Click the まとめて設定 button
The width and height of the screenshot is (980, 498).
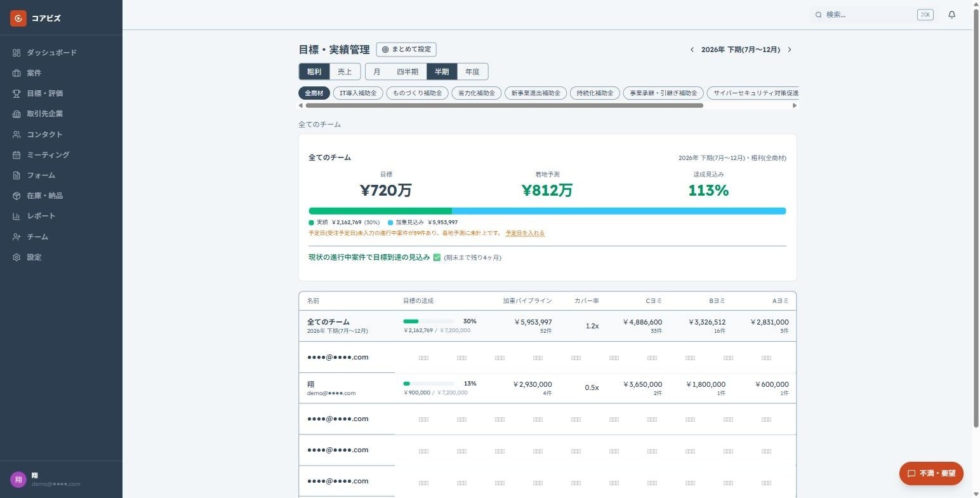pos(406,50)
